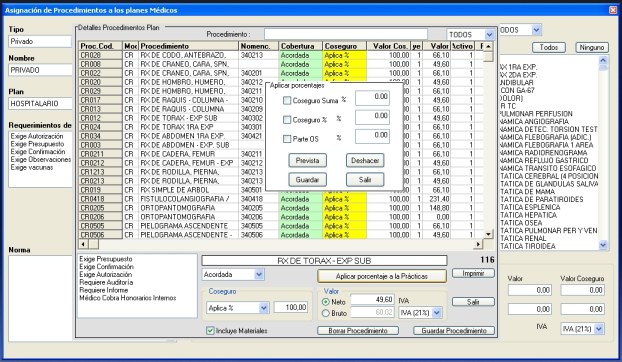Click Salir in Aplicar porcentajes dialog
Image resolution: width=622 pixels, height=362 pixels.
pos(365,180)
